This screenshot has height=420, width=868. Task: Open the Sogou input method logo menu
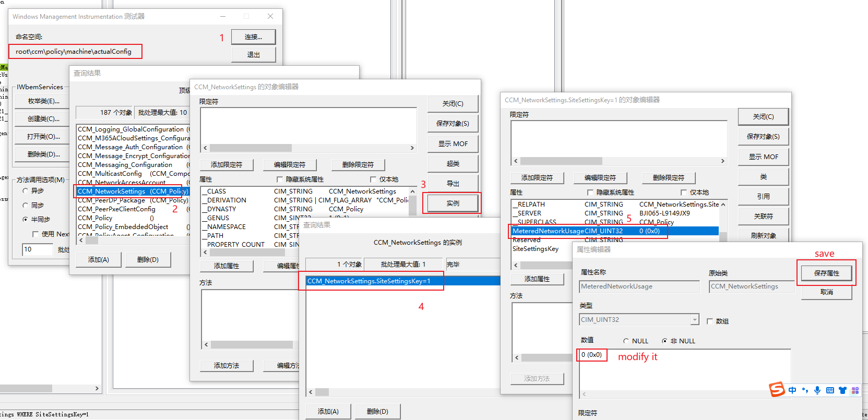point(777,389)
